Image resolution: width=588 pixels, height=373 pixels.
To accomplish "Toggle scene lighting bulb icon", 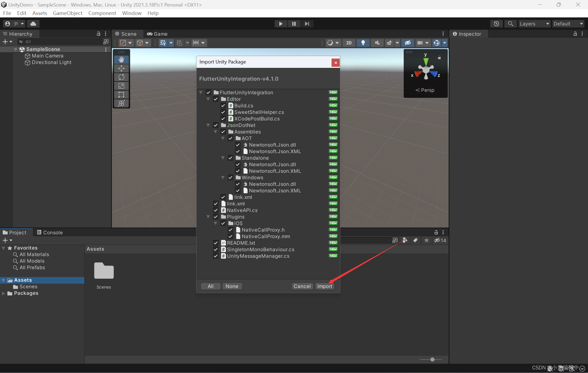I will click(x=363, y=43).
